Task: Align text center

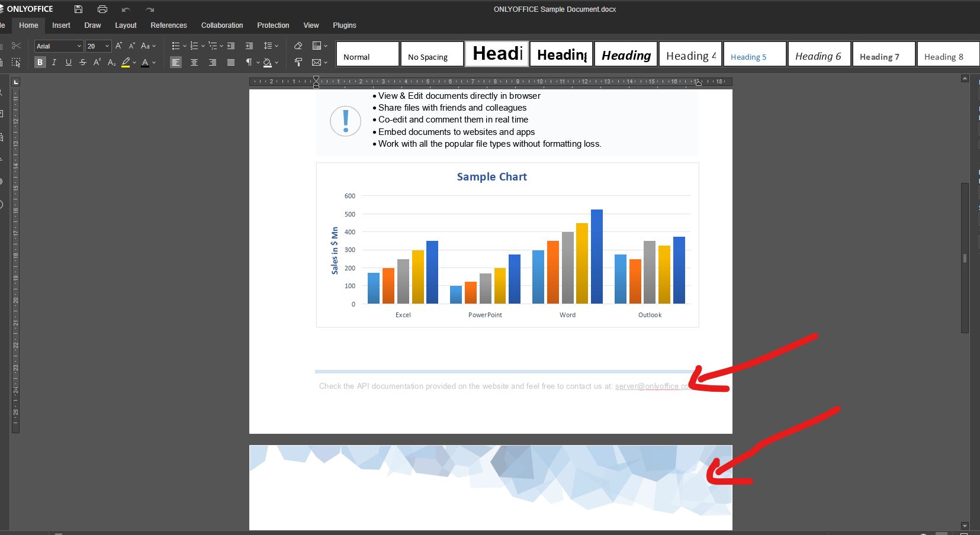Action: click(194, 62)
